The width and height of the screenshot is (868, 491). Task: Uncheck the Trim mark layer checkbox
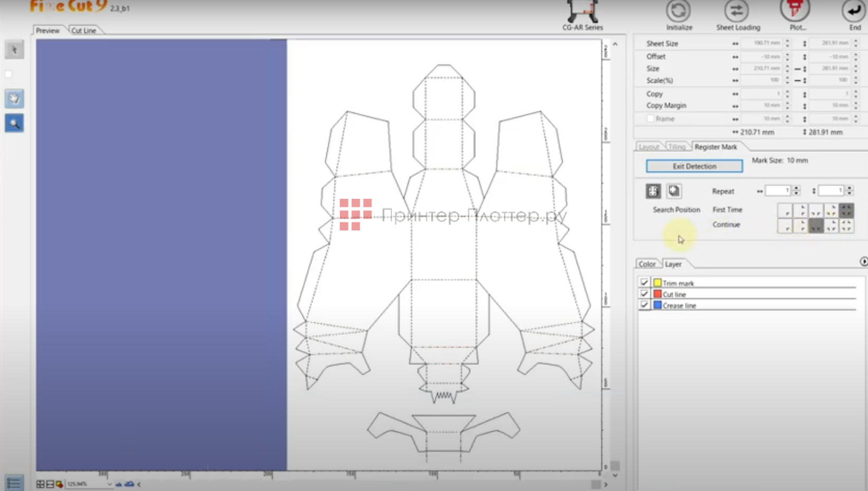point(644,283)
